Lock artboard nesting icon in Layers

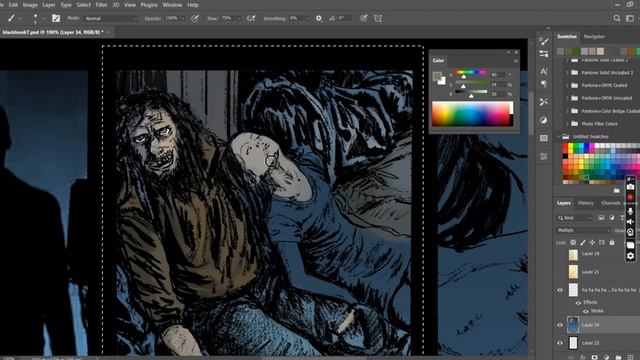tap(602, 242)
